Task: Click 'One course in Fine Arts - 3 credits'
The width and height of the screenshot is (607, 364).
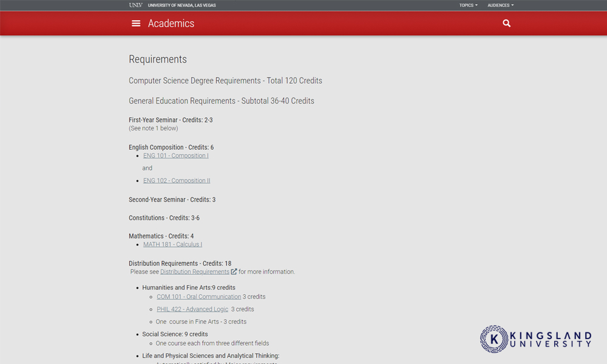Action: click(201, 322)
